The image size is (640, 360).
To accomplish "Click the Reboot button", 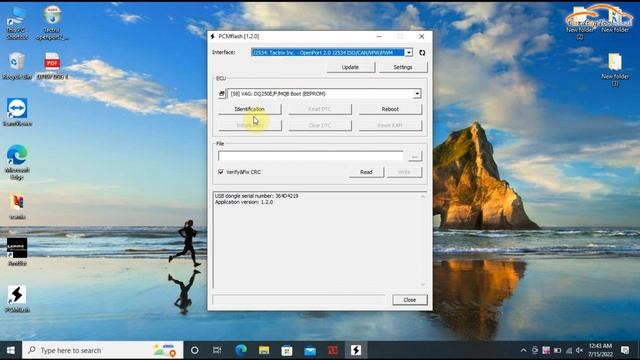I will pos(390,109).
